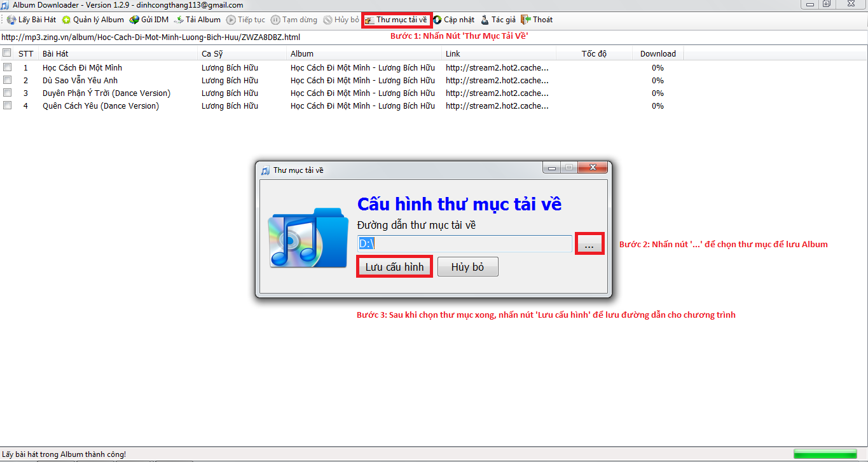Screen dimensions: 868x462
Task: Open the '...' folder browse button
Action: (589, 243)
